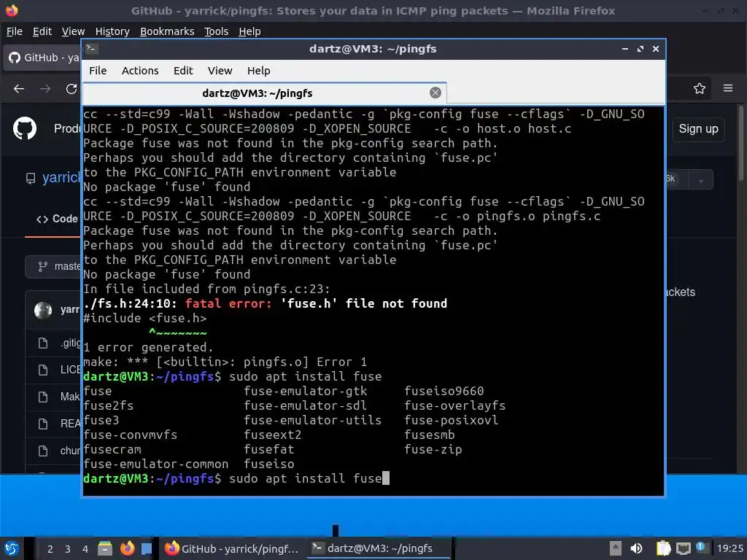Viewport: 747px width, 560px height.
Task: Go back in Firefox
Action: coord(19,88)
